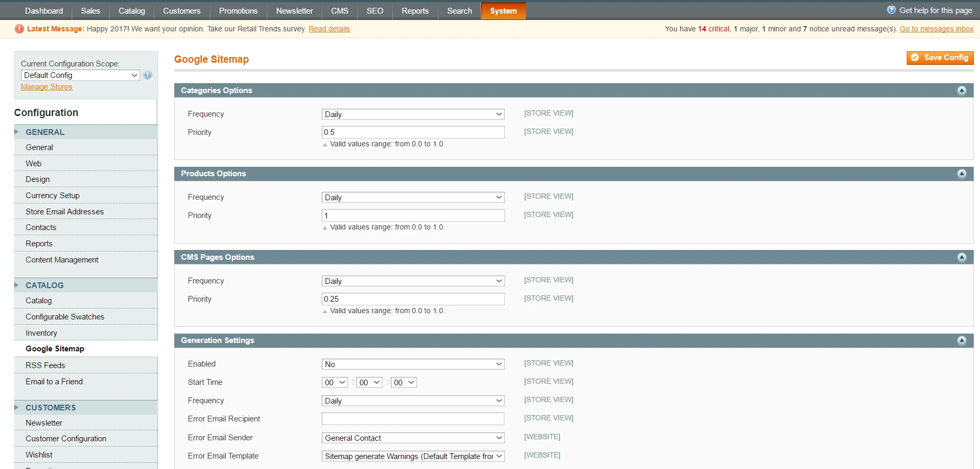Viewport: 980px width, 469px height.
Task: Open Email to a Friend configuration
Action: tap(86, 382)
